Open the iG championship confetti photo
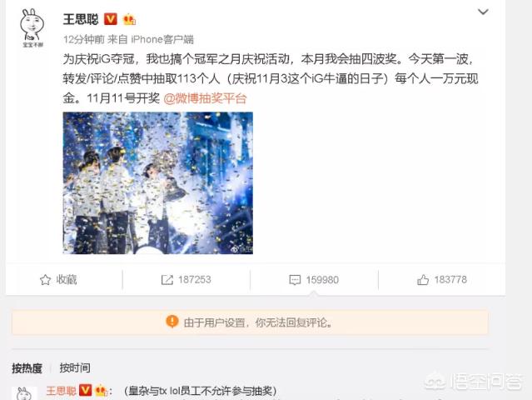Screen dimensions: 532x400 (157, 182)
